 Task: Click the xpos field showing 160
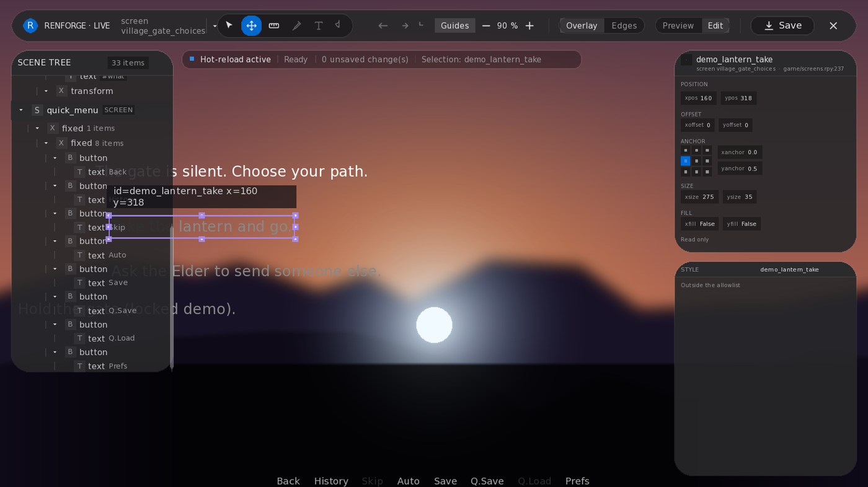[699, 98]
